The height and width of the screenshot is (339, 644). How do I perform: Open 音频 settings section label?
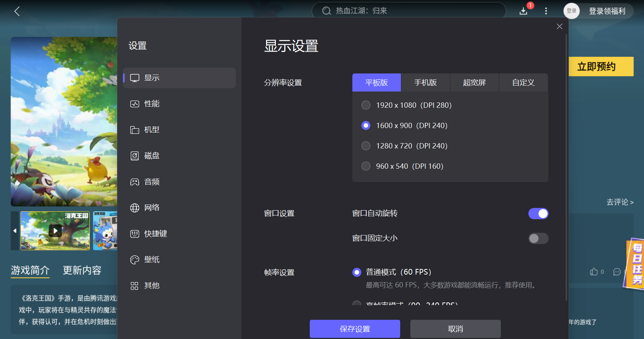[x=152, y=182]
